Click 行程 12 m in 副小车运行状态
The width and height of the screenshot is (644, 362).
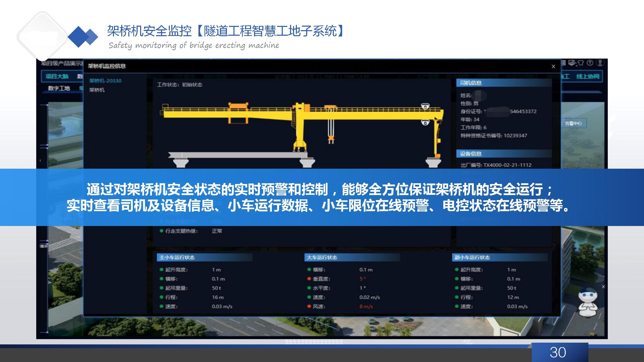pyautogui.click(x=487, y=297)
